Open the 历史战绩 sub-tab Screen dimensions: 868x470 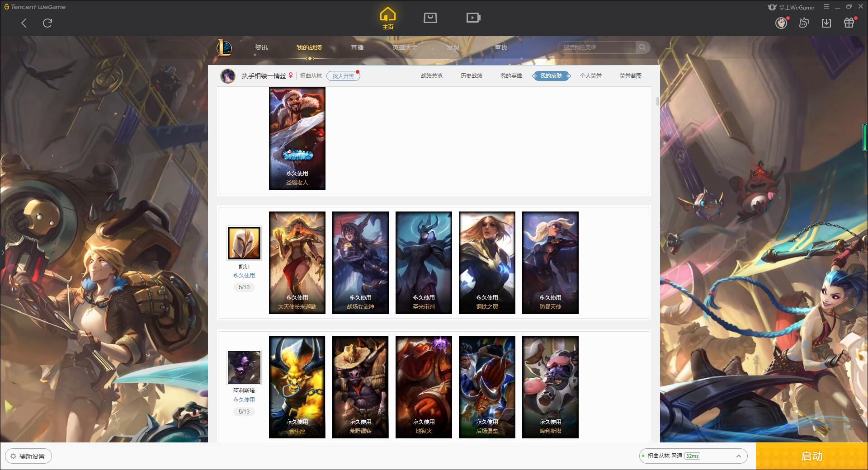tap(472, 76)
